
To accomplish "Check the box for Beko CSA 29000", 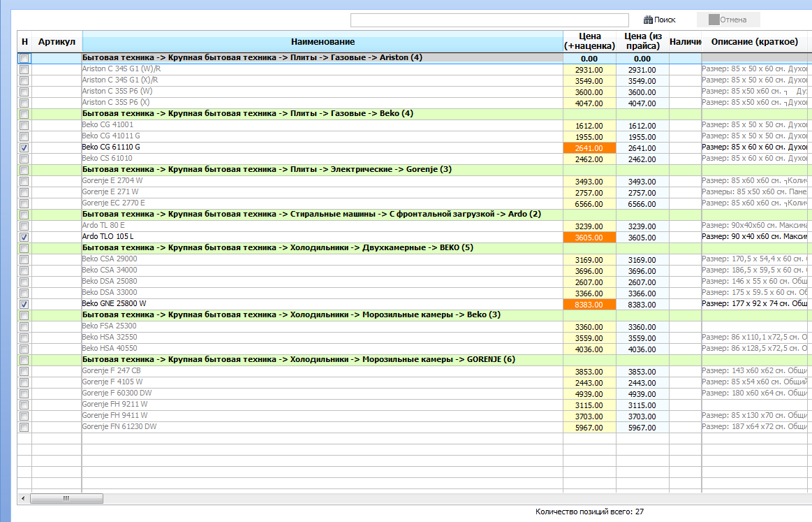I will [24, 260].
